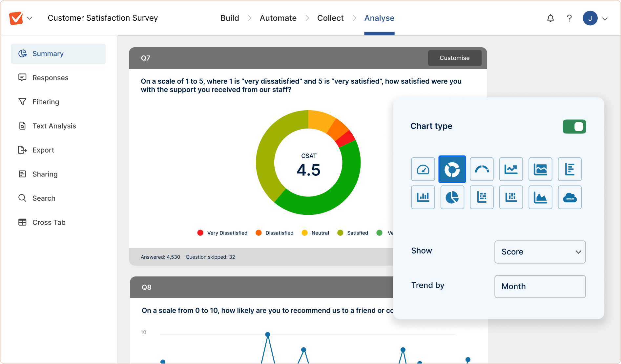Toggle the Chart type switch
Image resolution: width=621 pixels, height=364 pixels.
tap(574, 127)
